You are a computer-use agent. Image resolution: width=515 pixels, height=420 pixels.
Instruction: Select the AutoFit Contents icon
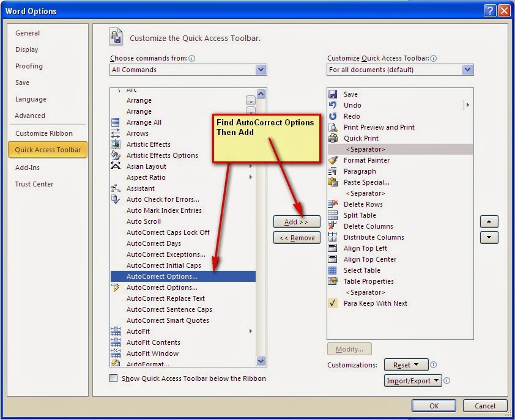115,342
